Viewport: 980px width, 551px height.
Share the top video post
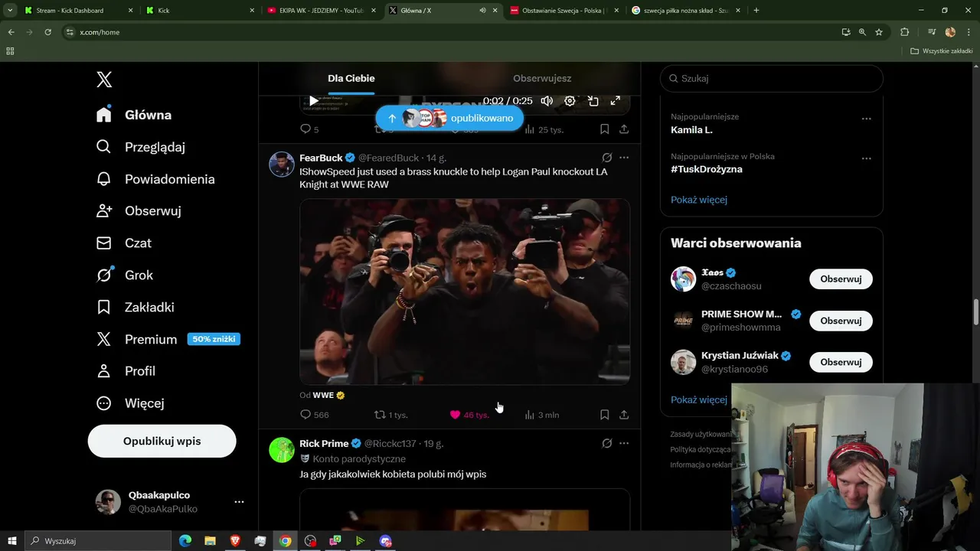(624, 129)
